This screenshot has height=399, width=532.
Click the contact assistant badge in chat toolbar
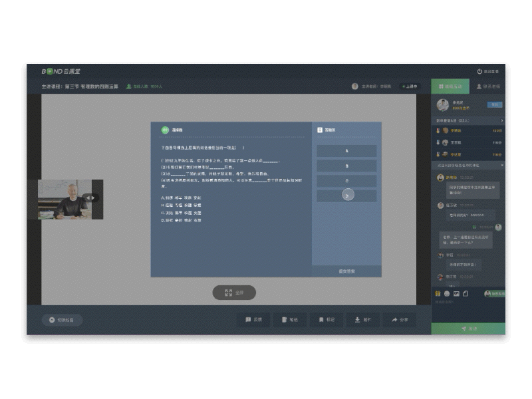coord(495,293)
